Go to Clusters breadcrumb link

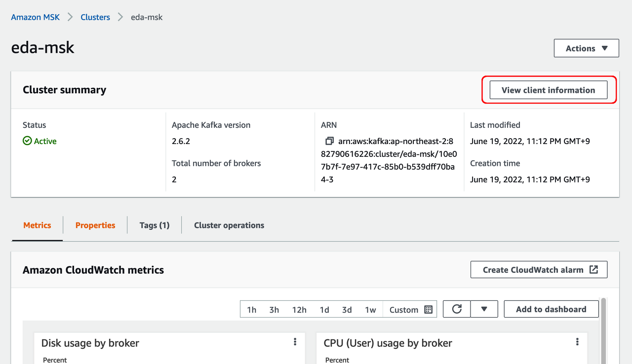(95, 17)
